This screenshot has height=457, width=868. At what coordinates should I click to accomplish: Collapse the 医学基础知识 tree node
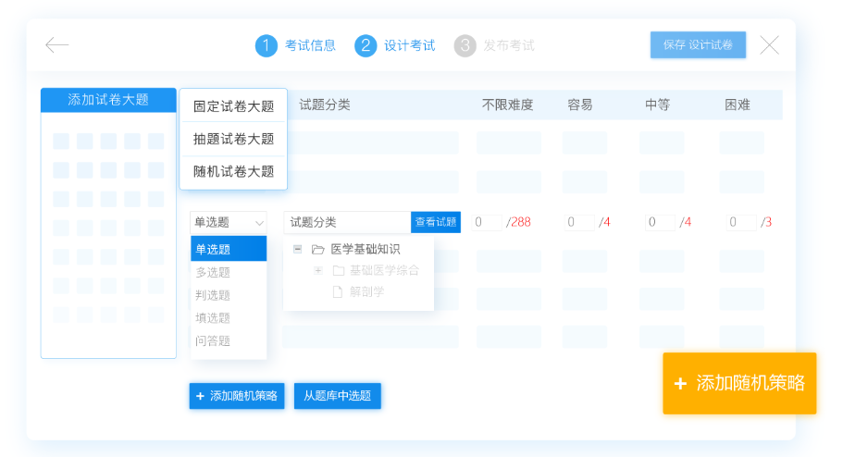point(298,250)
